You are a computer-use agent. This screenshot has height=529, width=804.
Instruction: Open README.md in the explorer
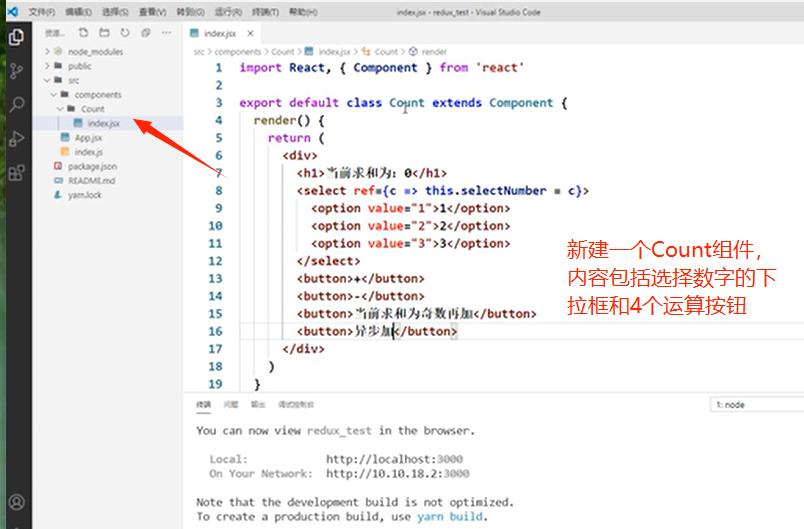click(91, 180)
